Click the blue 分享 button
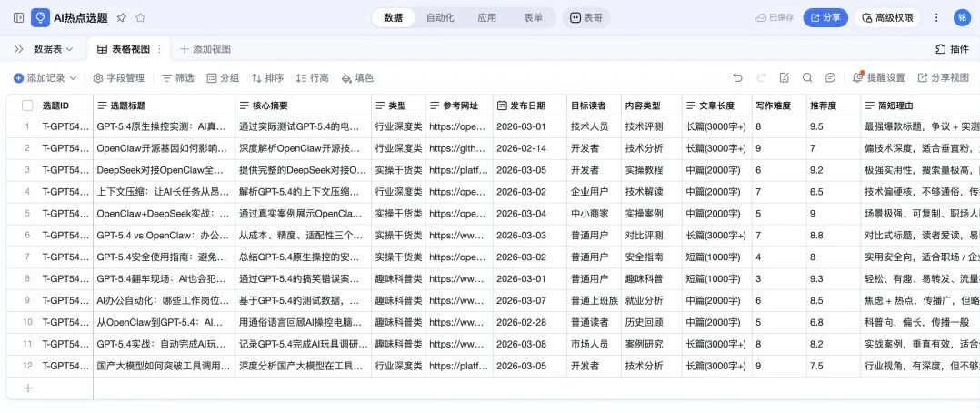The image size is (980, 413). pyautogui.click(x=825, y=17)
